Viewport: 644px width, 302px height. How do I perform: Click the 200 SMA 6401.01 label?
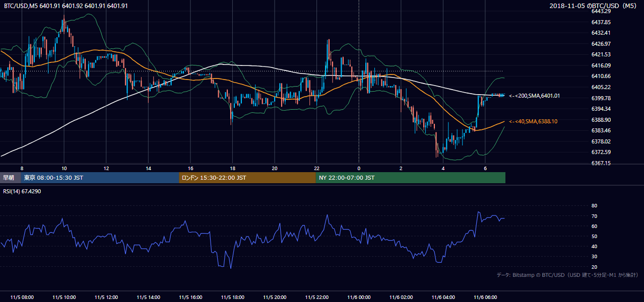(x=534, y=96)
